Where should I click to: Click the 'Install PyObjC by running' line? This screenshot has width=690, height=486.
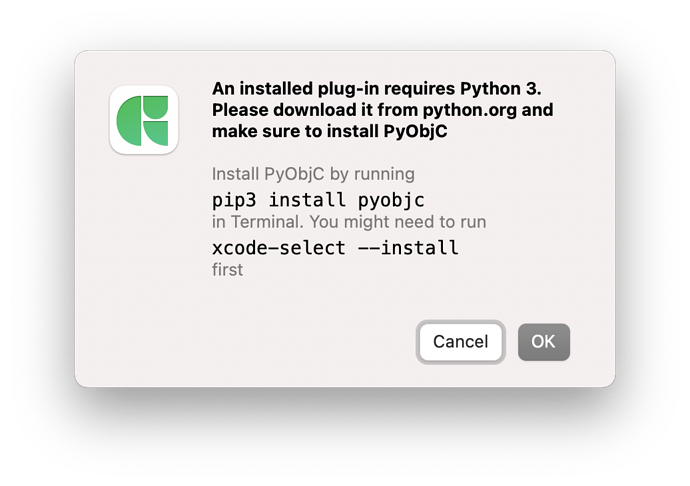pyautogui.click(x=313, y=174)
